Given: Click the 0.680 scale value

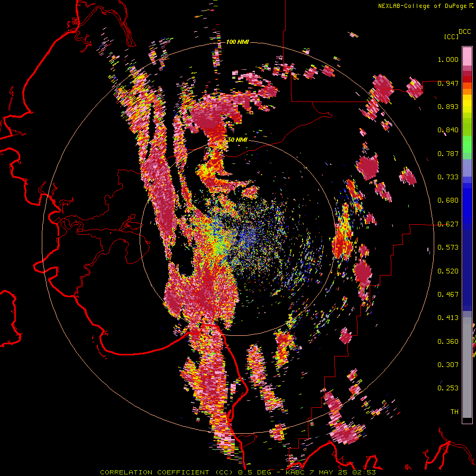Looking at the screenshot, I should coord(448,200).
